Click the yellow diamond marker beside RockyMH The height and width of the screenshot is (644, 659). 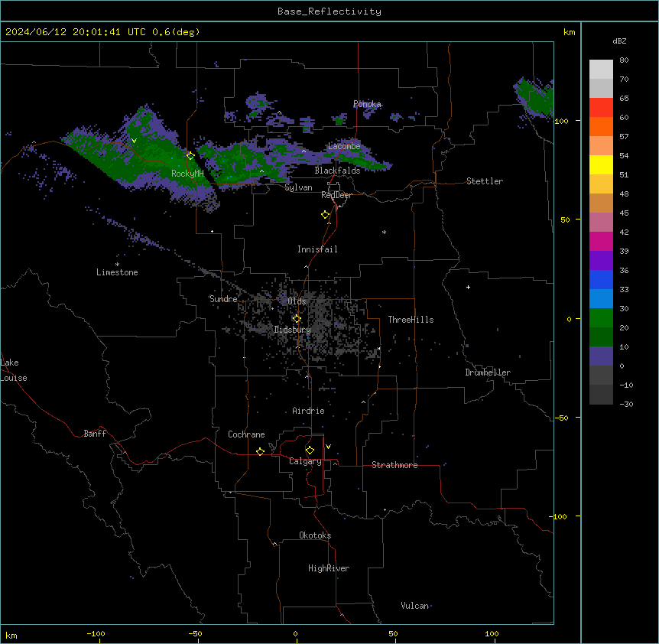pos(190,156)
